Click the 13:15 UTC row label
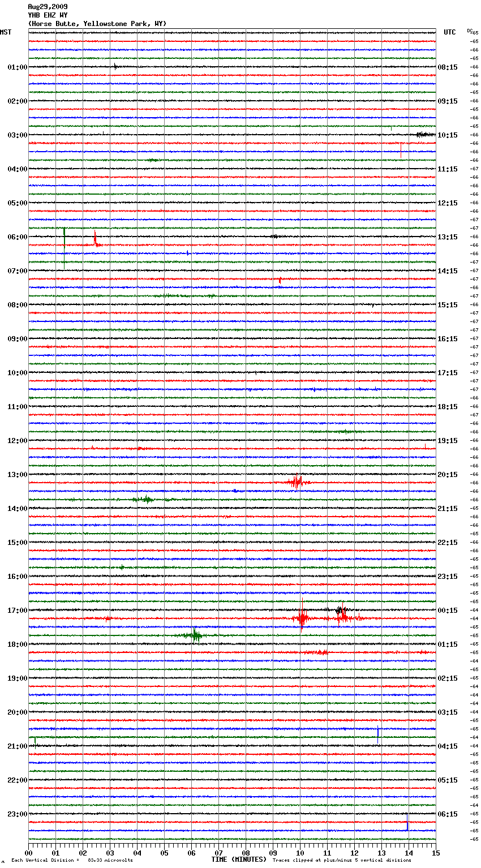 (x=448, y=237)
